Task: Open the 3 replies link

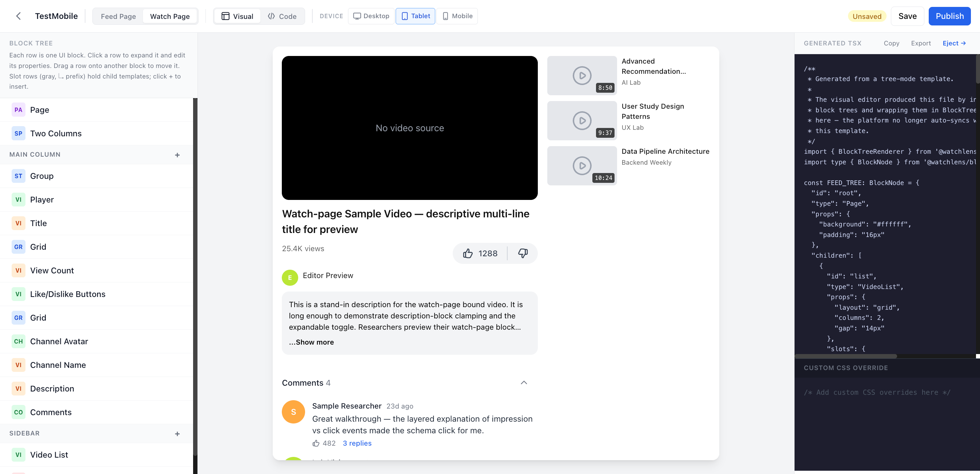Action: (357, 443)
